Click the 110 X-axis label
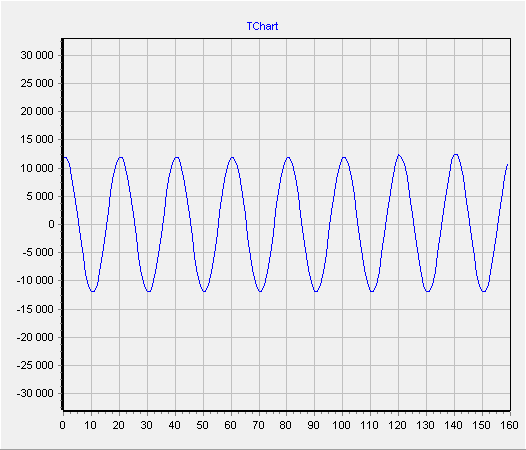Screen dimensions: 526x450 [370, 426]
